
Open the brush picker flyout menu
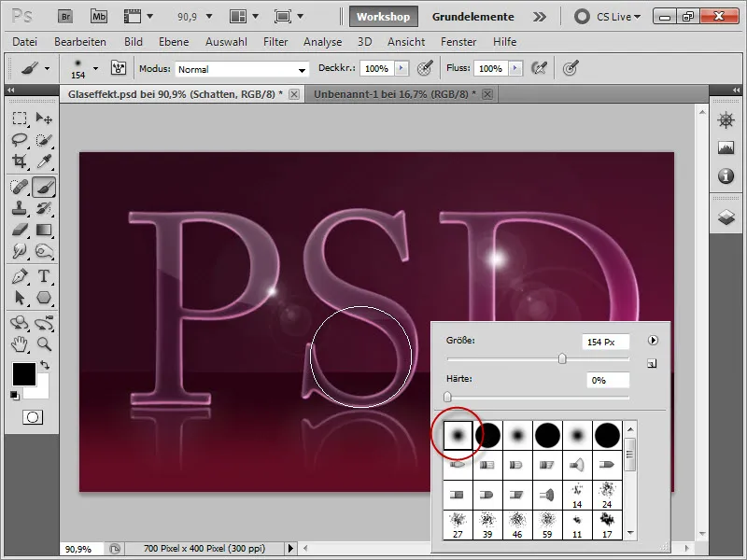(653, 340)
